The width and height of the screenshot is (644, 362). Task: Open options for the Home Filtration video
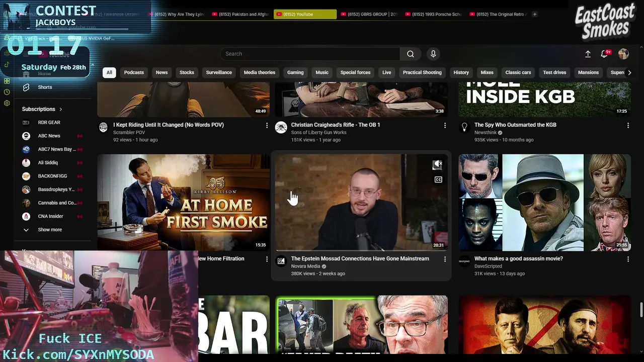267,259
